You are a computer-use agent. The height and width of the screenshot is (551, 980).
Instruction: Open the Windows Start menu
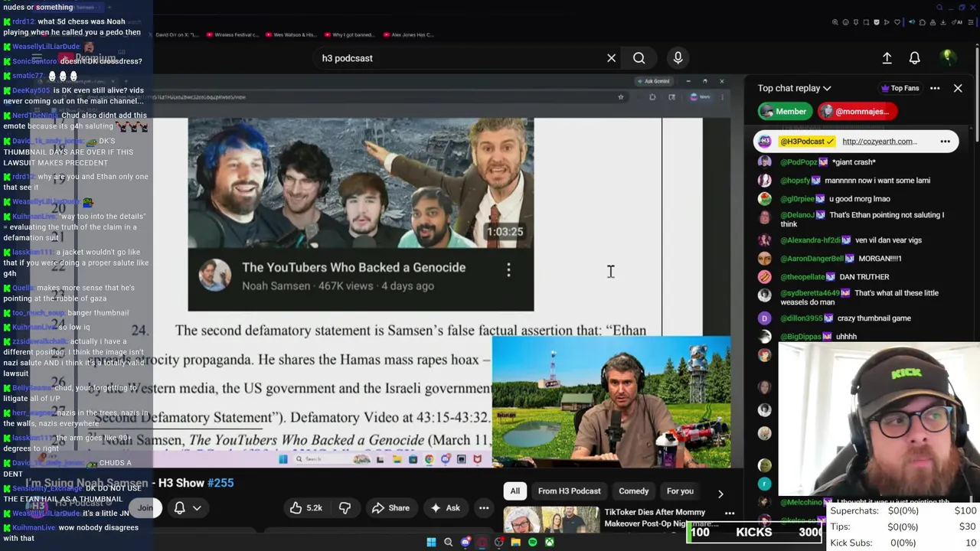[431, 543]
